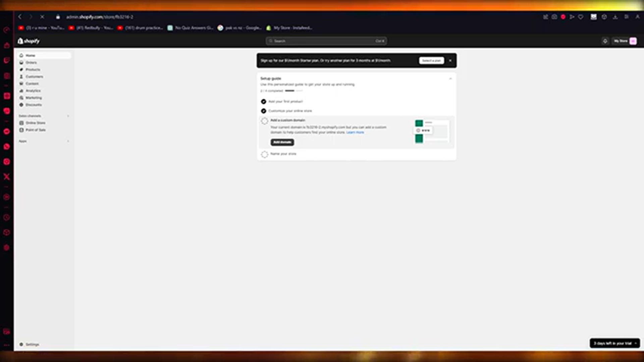Open the Orders section in the sidebar
This screenshot has height=362, width=644.
click(x=32, y=62)
